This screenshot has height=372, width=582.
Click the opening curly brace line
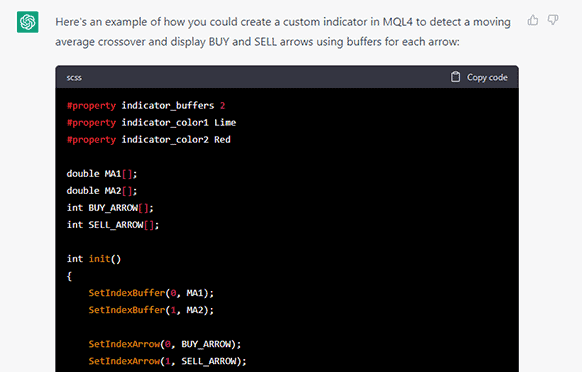(69, 276)
